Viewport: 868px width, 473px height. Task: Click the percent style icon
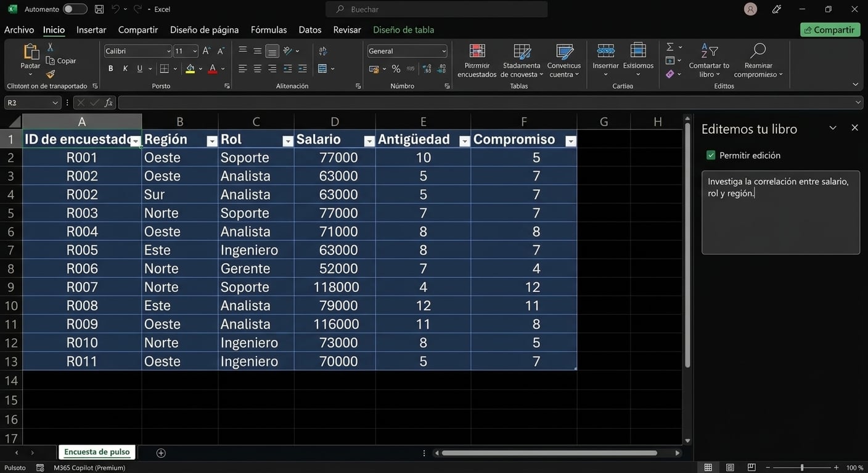coord(396,69)
